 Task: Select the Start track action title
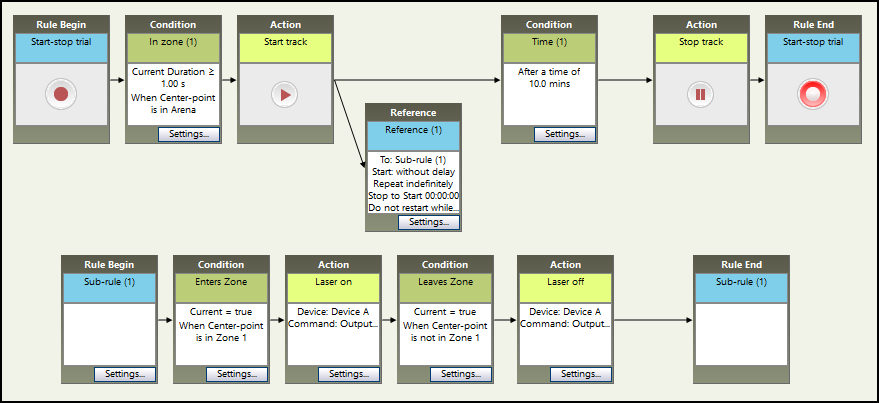pyautogui.click(x=285, y=41)
